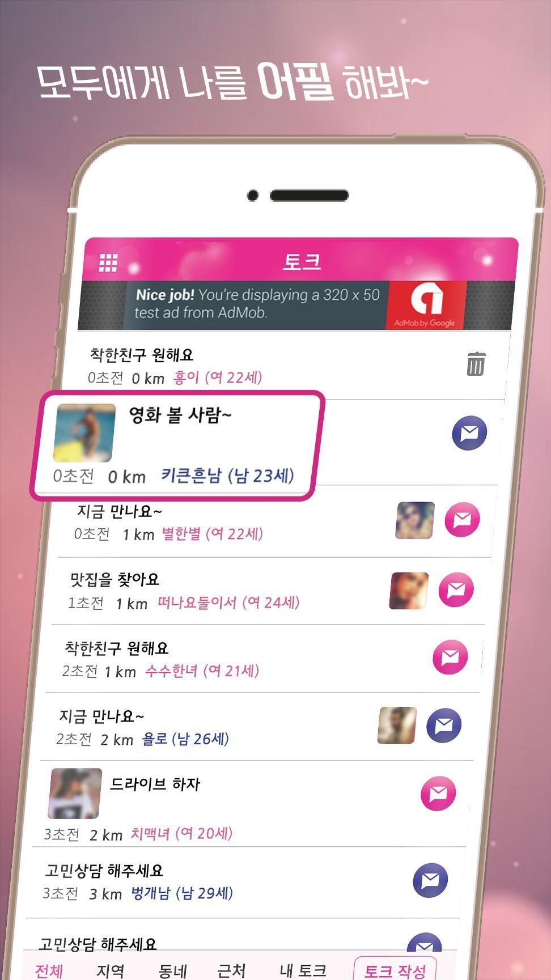The width and height of the screenshot is (551, 980).
Task: Message 키큰훈남 via blue envelope icon
Action: (469, 433)
